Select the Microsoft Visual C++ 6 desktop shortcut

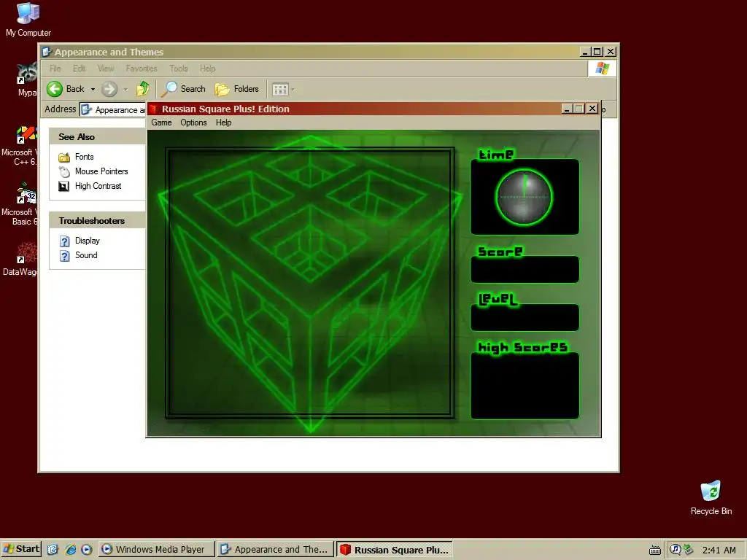pyautogui.click(x=19, y=145)
